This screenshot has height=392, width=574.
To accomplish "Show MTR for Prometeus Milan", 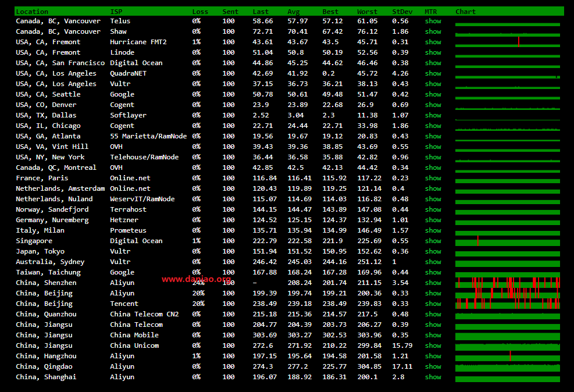I will tap(433, 230).
